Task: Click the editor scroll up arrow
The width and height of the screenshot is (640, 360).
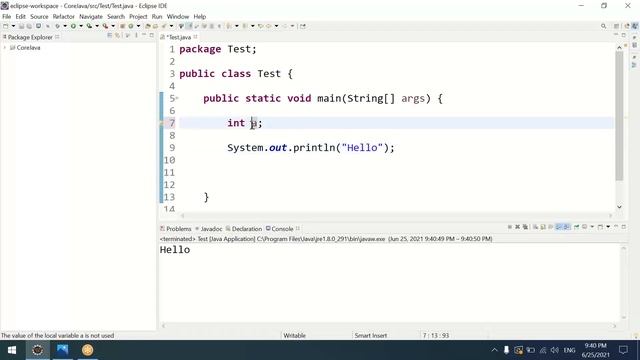Action: [x=619, y=48]
